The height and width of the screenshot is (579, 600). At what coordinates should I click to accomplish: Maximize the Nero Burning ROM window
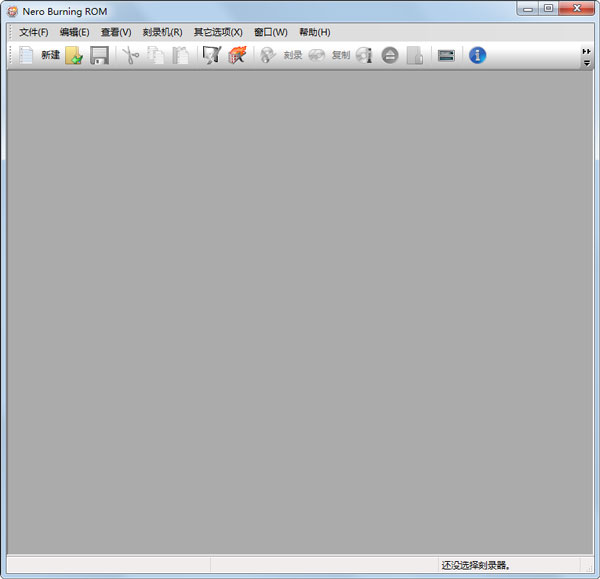click(x=548, y=8)
